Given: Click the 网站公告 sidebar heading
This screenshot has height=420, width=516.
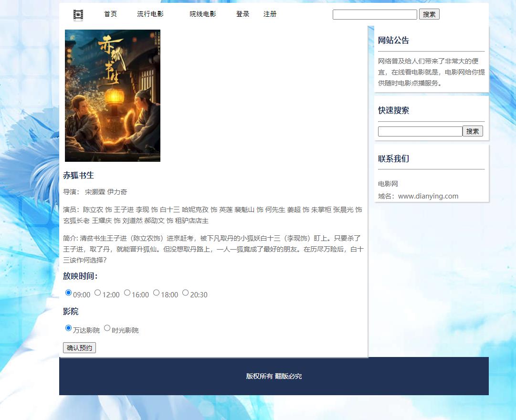Looking at the screenshot, I should 393,41.
